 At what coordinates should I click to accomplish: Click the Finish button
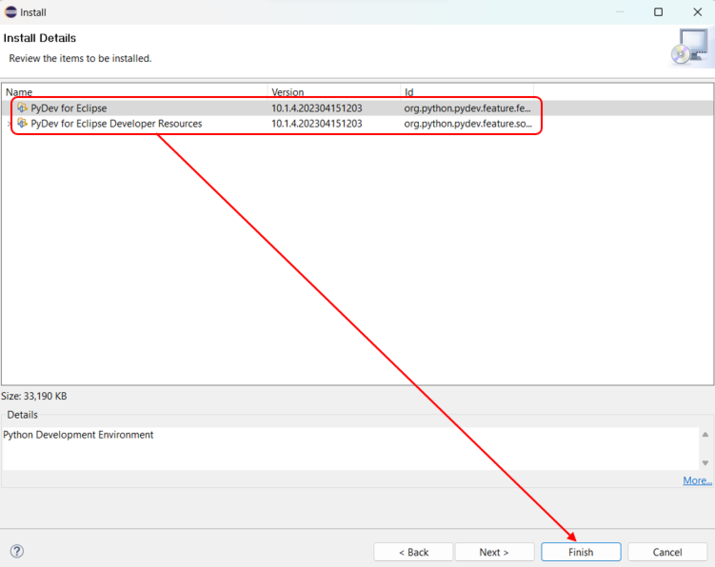tap(580, 552)
